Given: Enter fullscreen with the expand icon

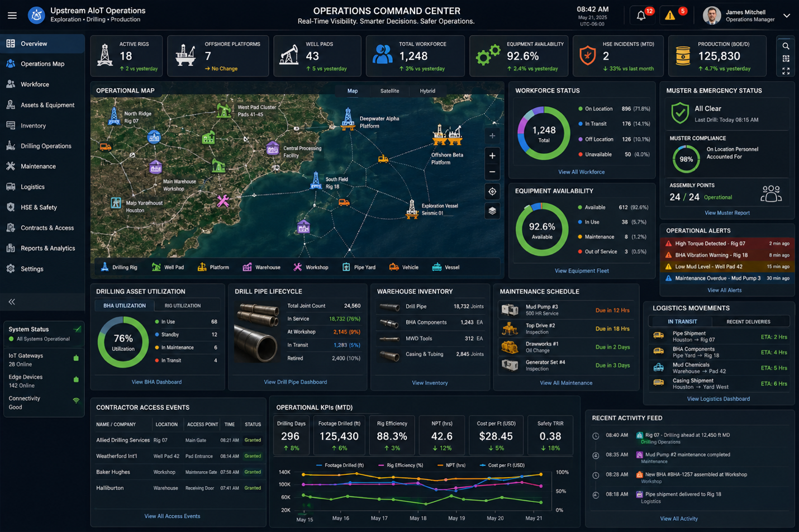Looking at the screenshot, I should pyautogui.click(x=786, y=71).
